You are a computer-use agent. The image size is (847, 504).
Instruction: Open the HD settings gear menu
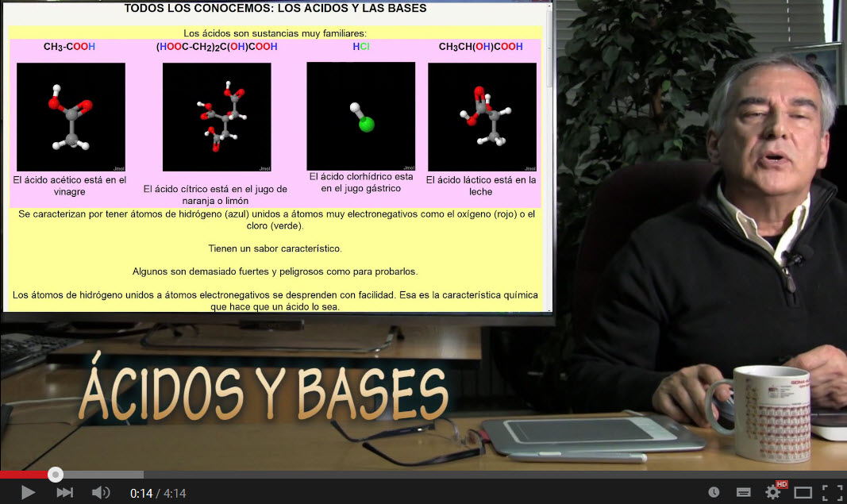coord(773,492)
